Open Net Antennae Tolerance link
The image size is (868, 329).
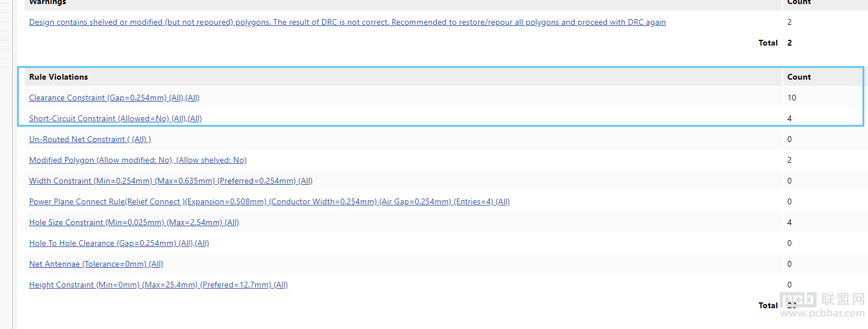click(x=96, y=264)
